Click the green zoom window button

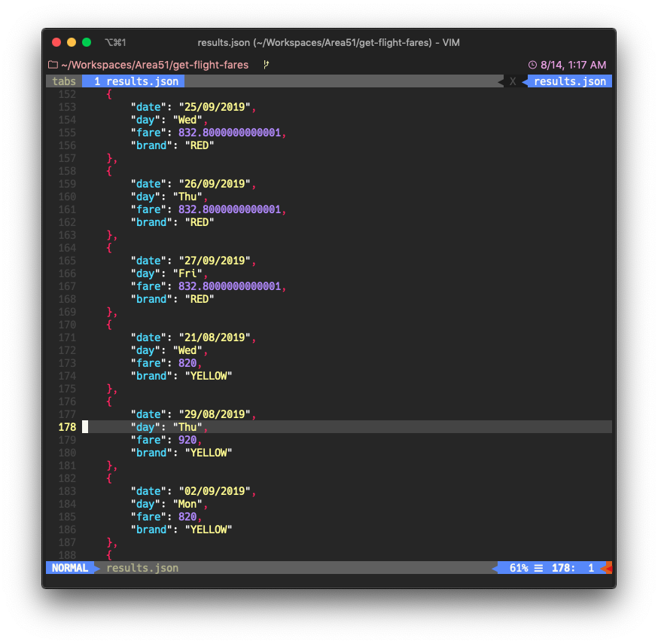(x=87, y=42)
